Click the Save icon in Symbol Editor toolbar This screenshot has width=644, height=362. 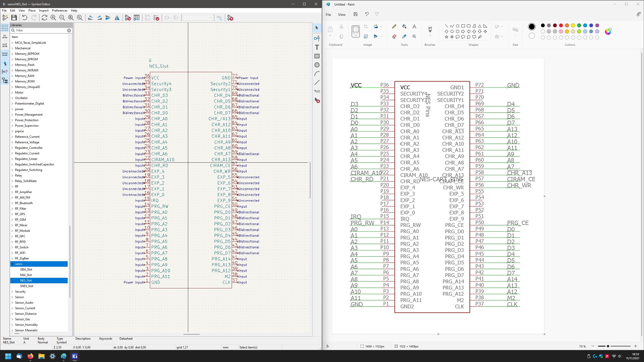[14, 18]
